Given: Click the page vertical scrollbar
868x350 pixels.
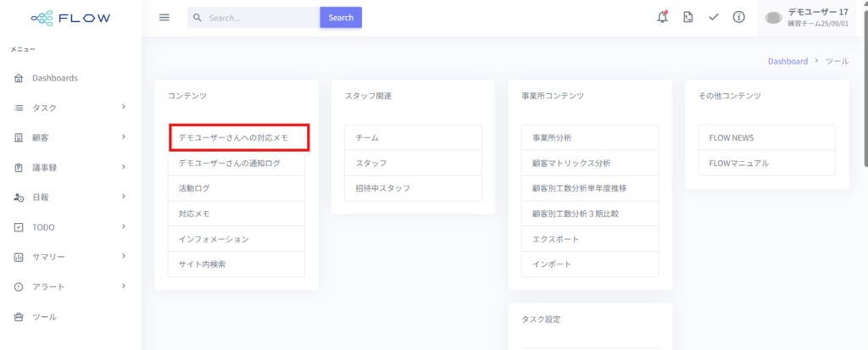Looking at the screenshot, I should 864,85.
